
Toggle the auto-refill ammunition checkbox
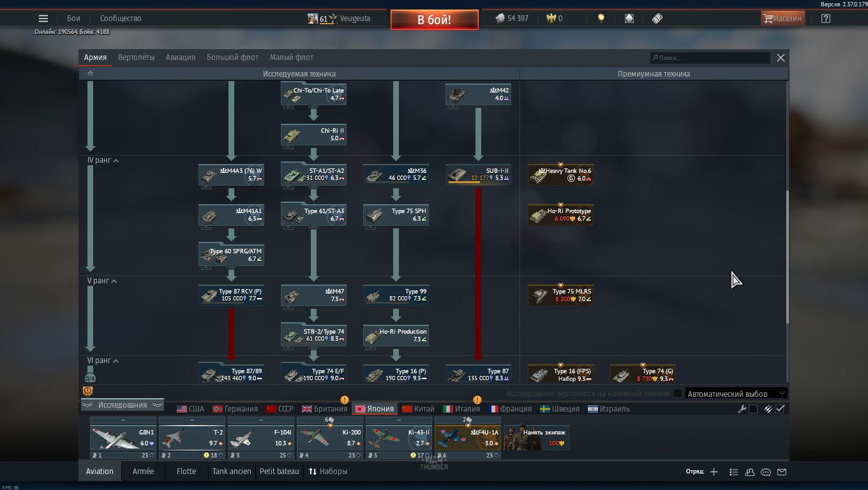(x=780, y=409)
